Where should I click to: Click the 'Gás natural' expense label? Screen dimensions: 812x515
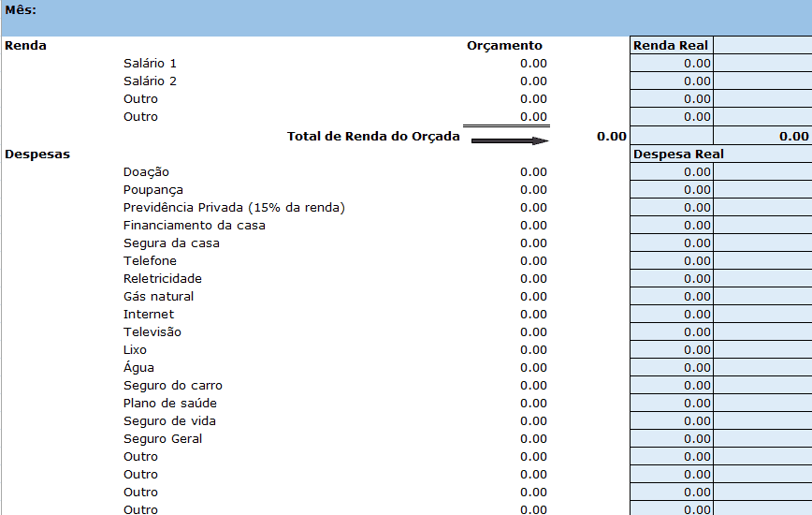(158, 296)
